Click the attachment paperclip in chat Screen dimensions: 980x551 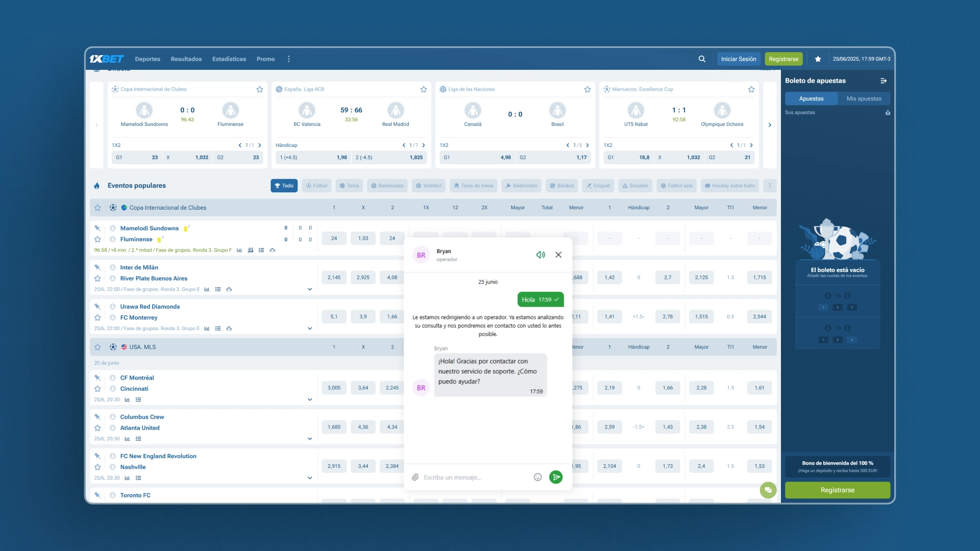pyautogui.click(x=415, y=478)
